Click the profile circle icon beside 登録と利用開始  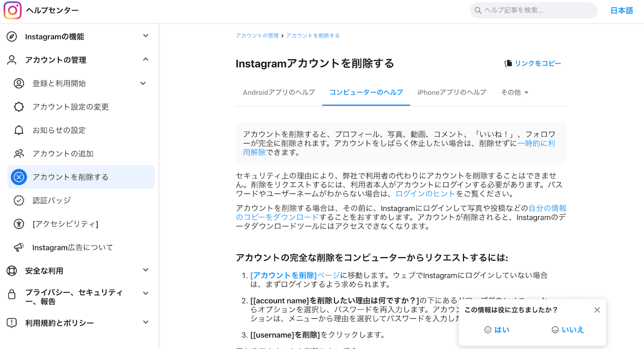(x=19, y=83)
